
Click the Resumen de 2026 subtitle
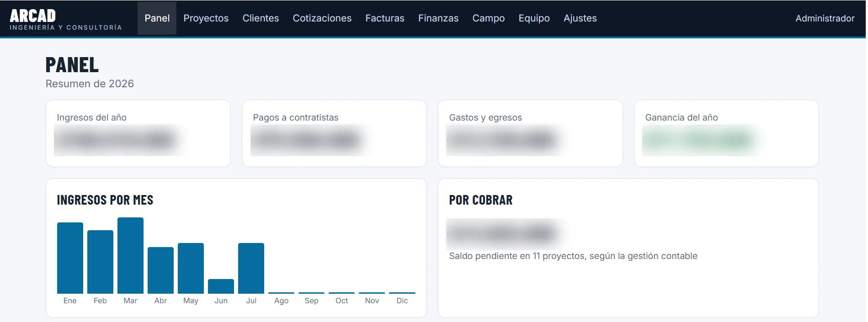pos(90,84)
